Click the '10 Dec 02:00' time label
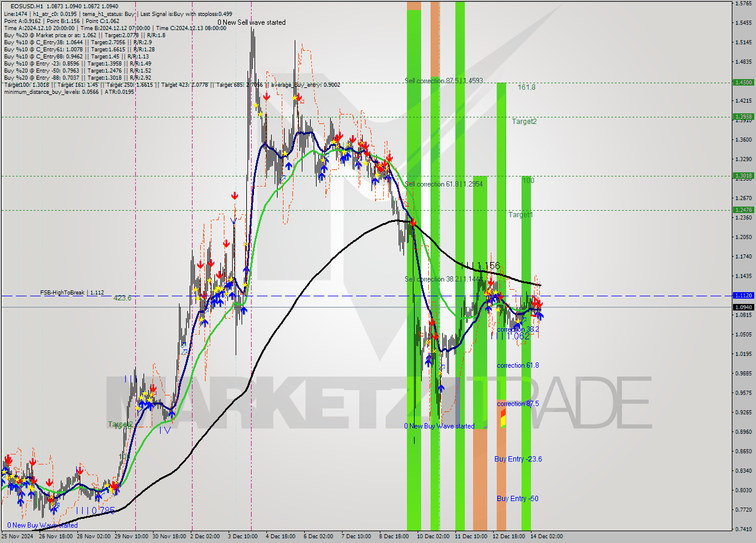 click(433, 537)
